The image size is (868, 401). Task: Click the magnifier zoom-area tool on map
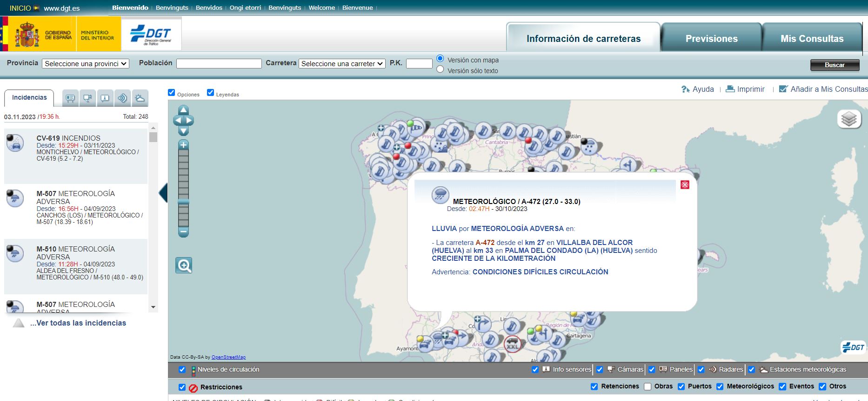pyautogui.click(x=184, y=265)
